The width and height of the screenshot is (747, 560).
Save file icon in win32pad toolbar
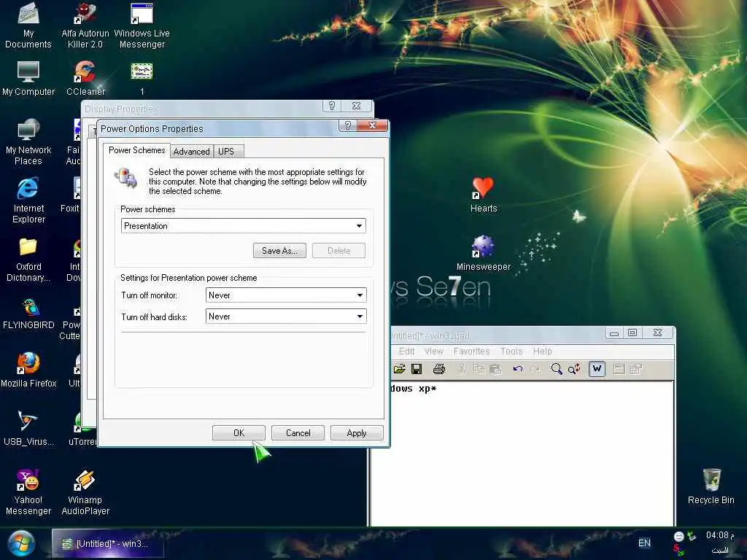(417, 369)
